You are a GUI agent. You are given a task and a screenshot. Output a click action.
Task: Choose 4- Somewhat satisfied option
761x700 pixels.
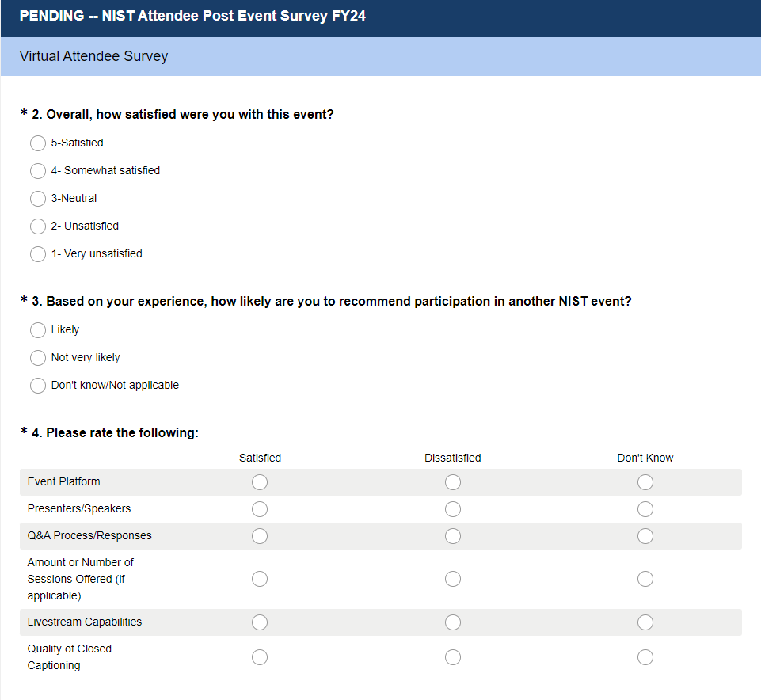click(38, 171)
